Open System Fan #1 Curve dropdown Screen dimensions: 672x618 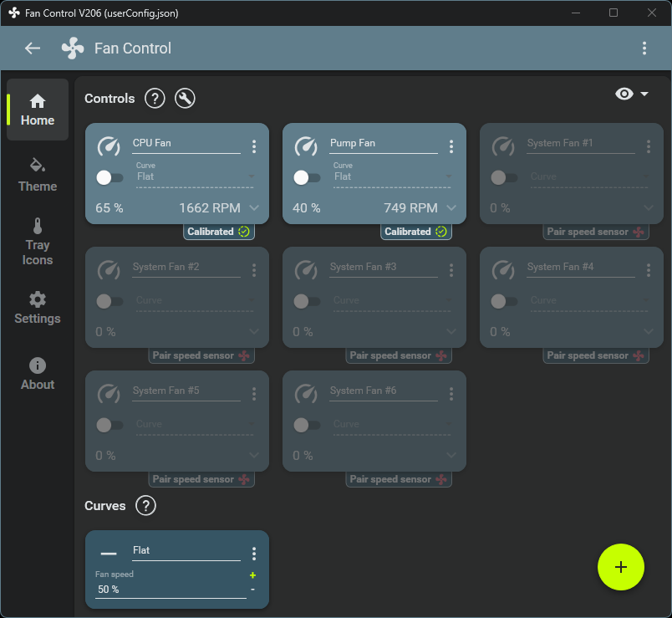(589, 176)
